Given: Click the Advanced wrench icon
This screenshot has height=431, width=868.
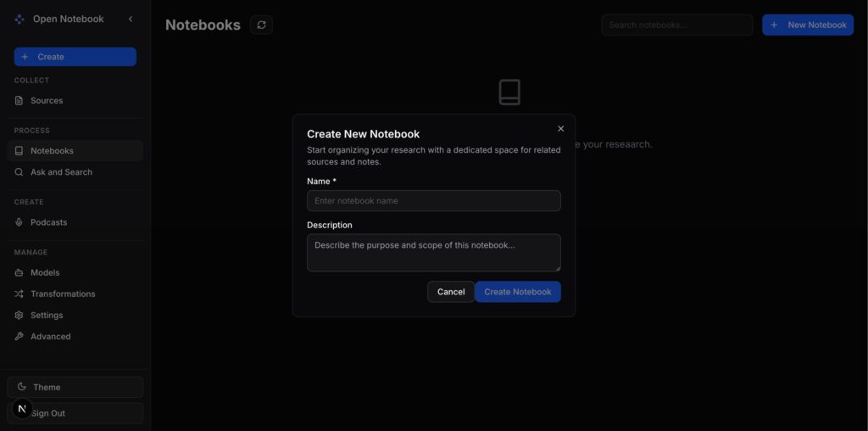Looking at the screenshot, I should (x=19, y=336).
